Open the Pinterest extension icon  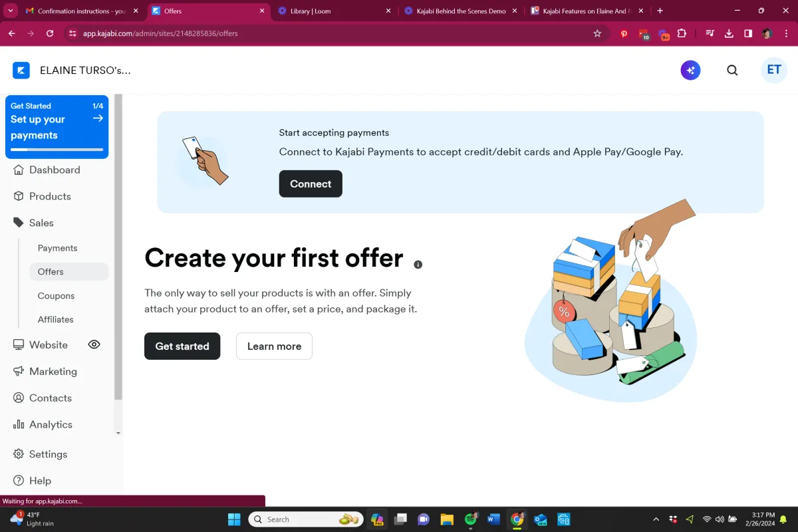click(624, 33)
